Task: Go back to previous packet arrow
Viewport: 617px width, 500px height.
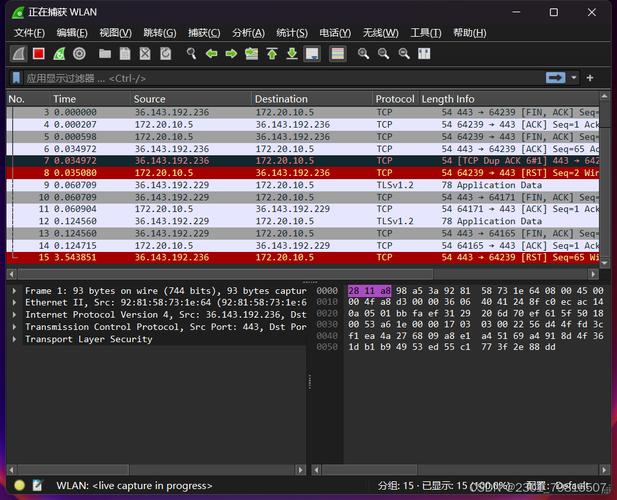Action: tap(211, 54)
